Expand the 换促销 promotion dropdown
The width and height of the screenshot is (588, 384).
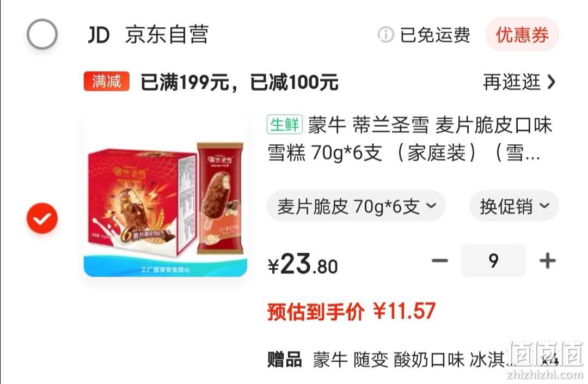pos(514,206)
